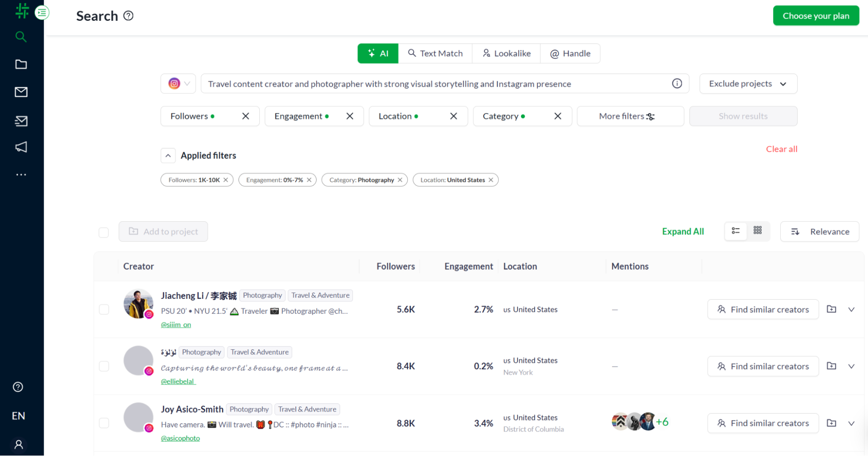Open the @asicophoto handle link
The height and width of the screenshot is (456, 868).
pyautogui.click(x=180, y=438)
